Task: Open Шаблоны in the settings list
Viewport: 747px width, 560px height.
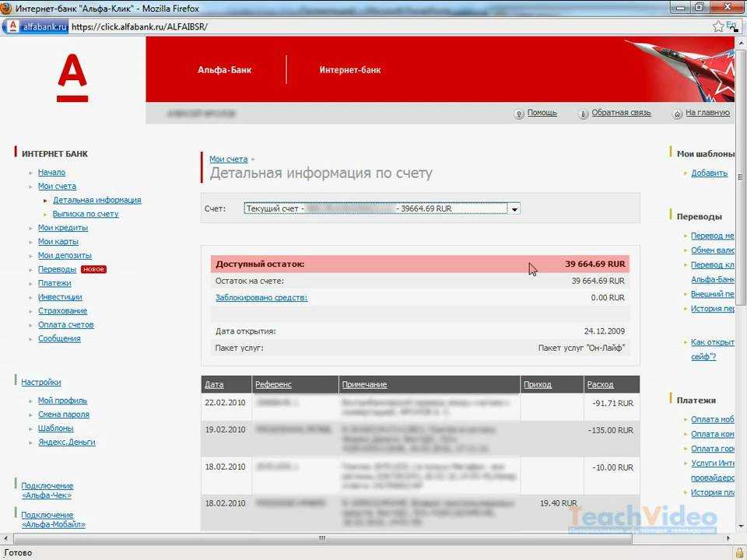Action: (56, 428)
